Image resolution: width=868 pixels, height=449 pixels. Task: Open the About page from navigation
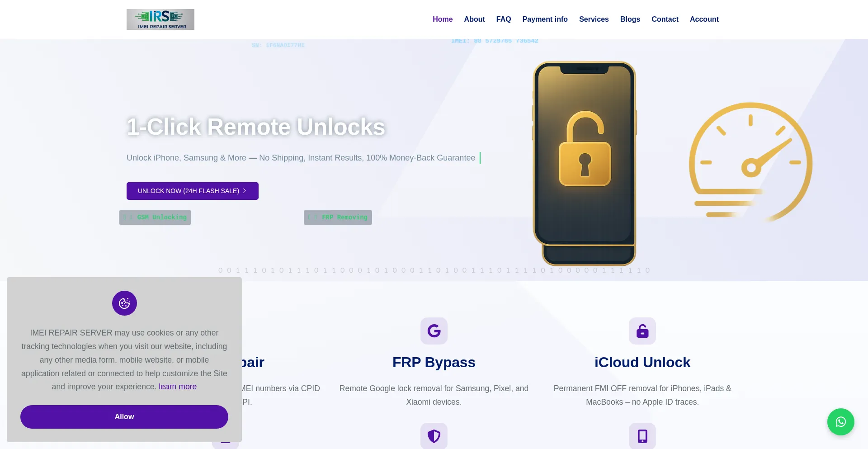point(474,19)
